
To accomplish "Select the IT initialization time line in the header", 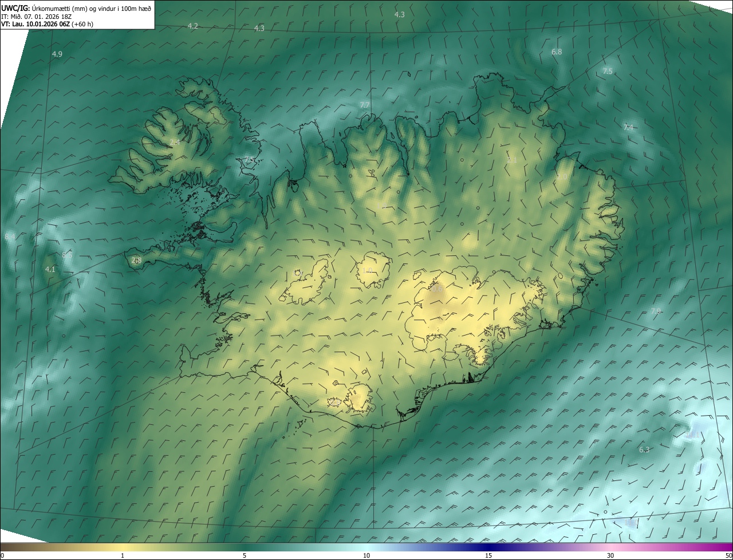I will (36, 16).
